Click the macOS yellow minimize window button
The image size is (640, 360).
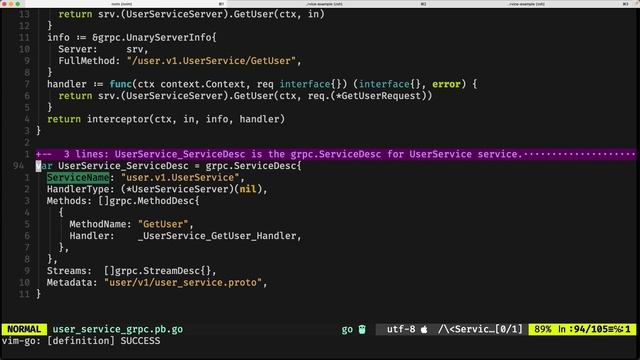pos(11,4)
